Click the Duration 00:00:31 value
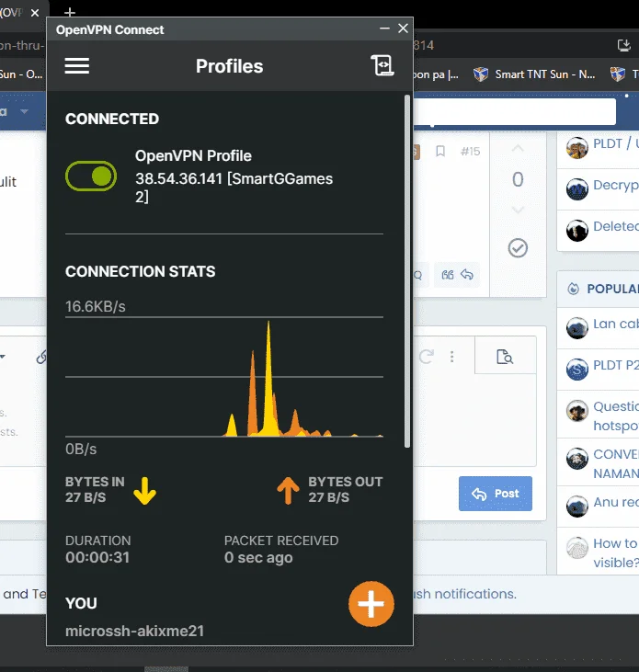 click(97, 557)
